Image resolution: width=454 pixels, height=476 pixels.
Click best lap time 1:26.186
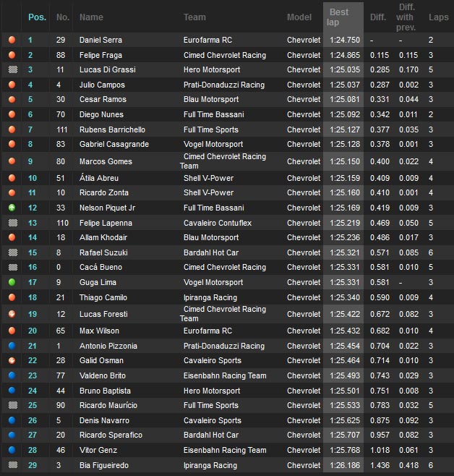(x=345, y=465)
